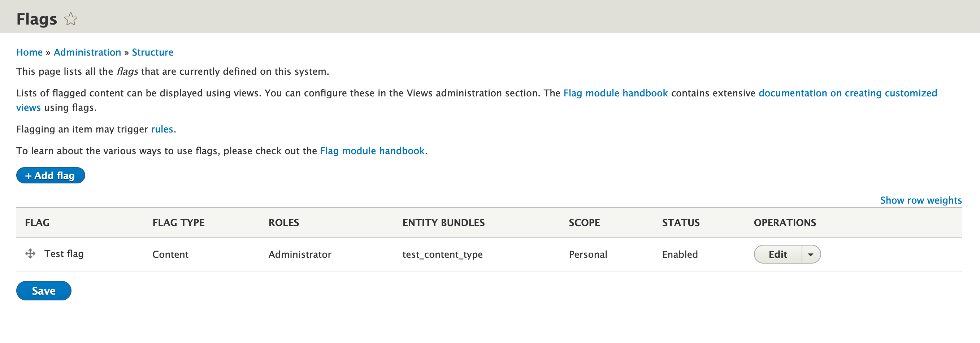Open the rules link
Image resolution: width=980 pixels, height=343 pixels.
pyautogui.click(x=162, y=129)
